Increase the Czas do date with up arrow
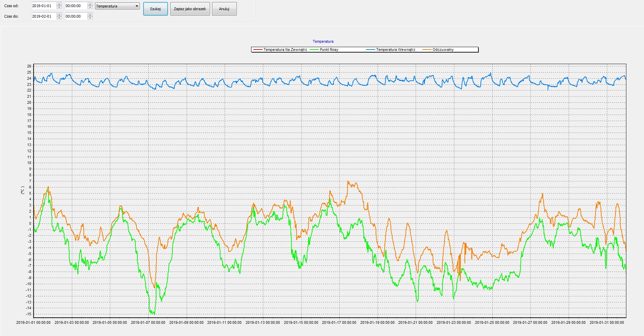Image resolution: width=644 pixels, height=336 pixels. click(59, 15)
